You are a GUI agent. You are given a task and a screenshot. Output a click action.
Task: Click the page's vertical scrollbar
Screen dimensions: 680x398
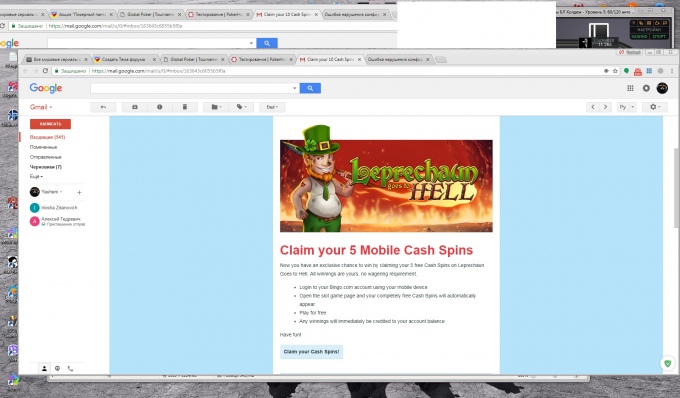coord(676,187)
